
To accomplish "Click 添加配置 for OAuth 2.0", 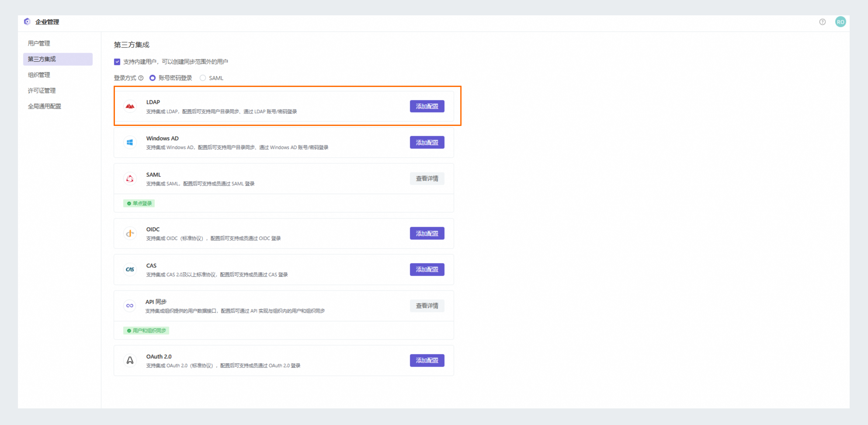I will 427,361.
